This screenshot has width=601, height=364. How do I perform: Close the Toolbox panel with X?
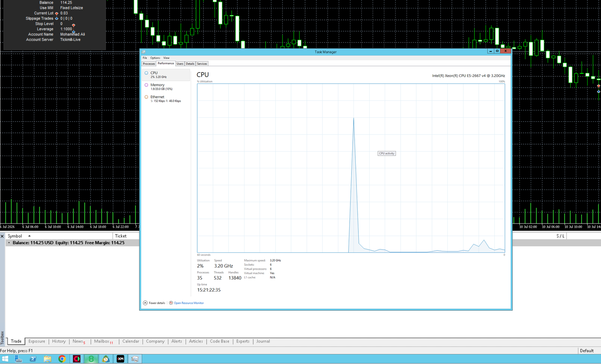point(2,236)
